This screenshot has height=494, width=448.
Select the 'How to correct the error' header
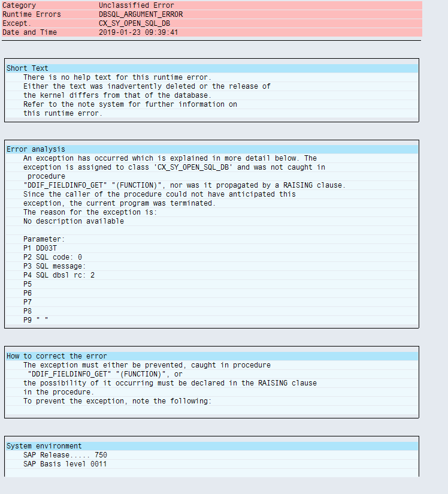click(x=57, y=356)
